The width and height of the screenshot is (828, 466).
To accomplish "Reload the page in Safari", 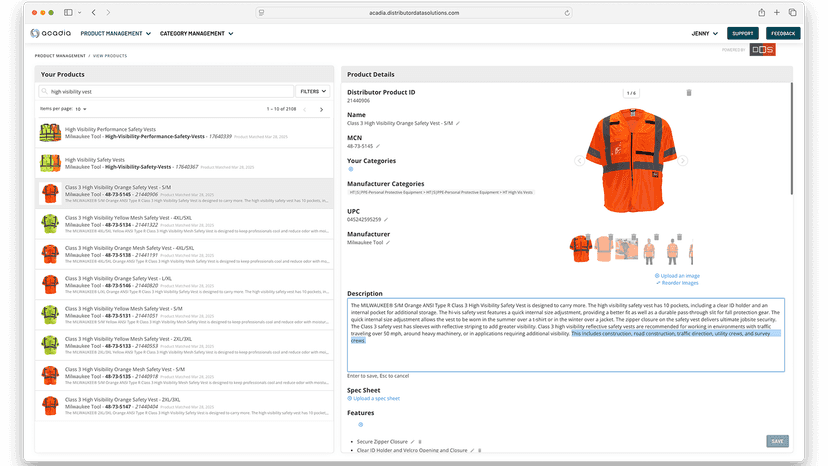I will point(567,13).
